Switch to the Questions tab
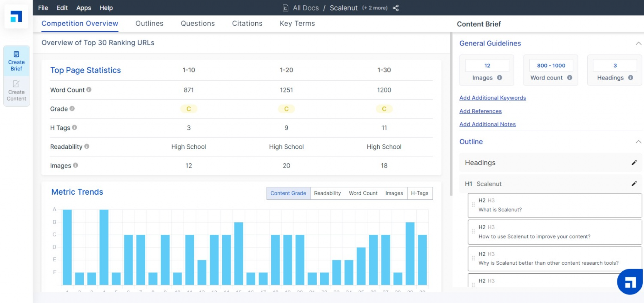 point(198,24)
